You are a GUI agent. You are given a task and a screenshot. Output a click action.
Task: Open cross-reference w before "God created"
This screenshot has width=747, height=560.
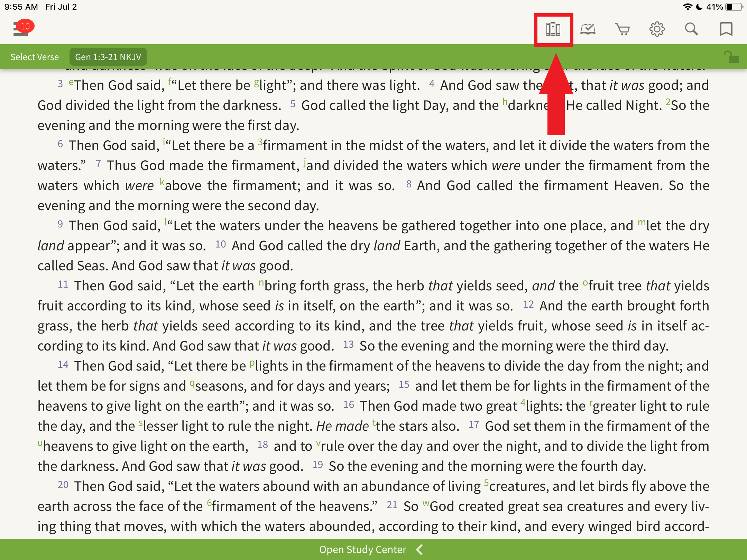pyautogui.click(x=426, y=503)
